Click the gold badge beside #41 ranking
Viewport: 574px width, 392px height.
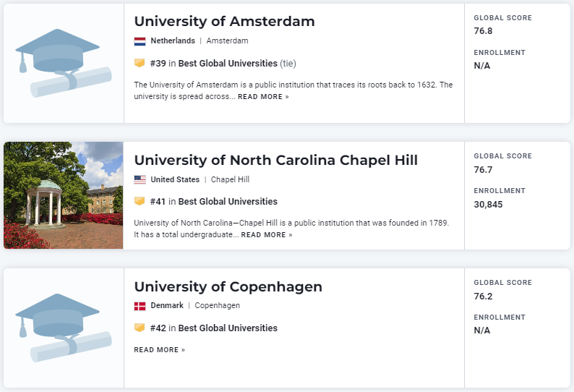click(x=140, y=201)
